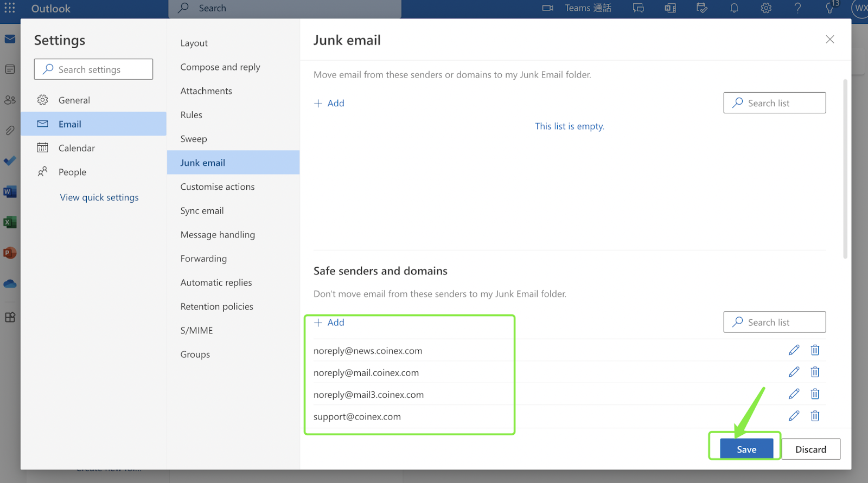Image resolution: width=868 pixels, height=483 pixels.
Task: Discard the junk email changes
Action: click(x=810, y=449)
